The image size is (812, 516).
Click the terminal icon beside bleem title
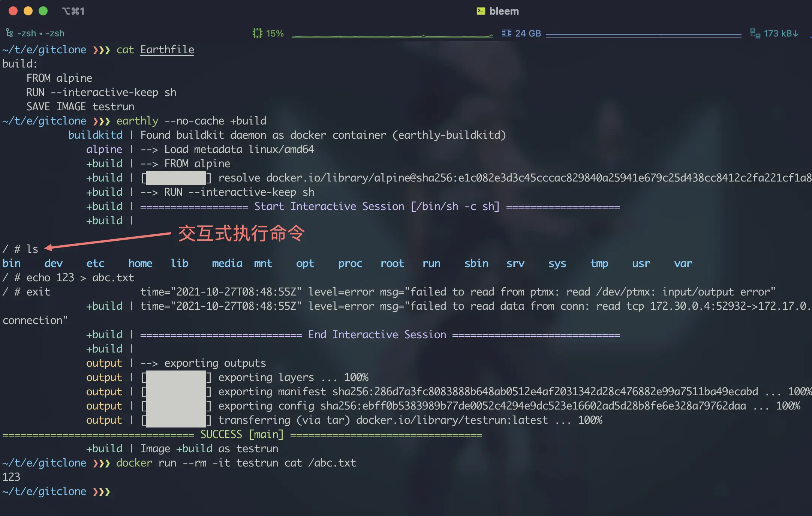click(x=481, y=11)
